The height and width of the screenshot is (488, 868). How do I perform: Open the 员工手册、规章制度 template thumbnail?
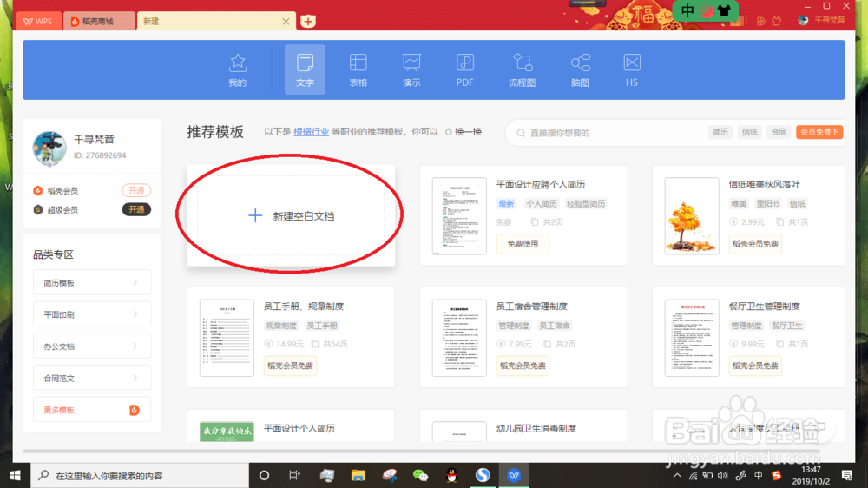click(227, 338)
